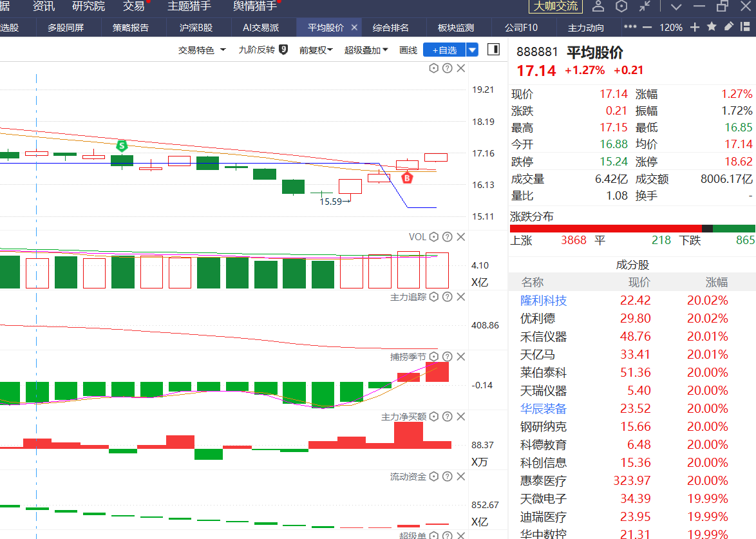The height and width of the screenshot is (539, 756).
Task: Open the 舆情猎手 menu
Action: (x=255, y=6)
